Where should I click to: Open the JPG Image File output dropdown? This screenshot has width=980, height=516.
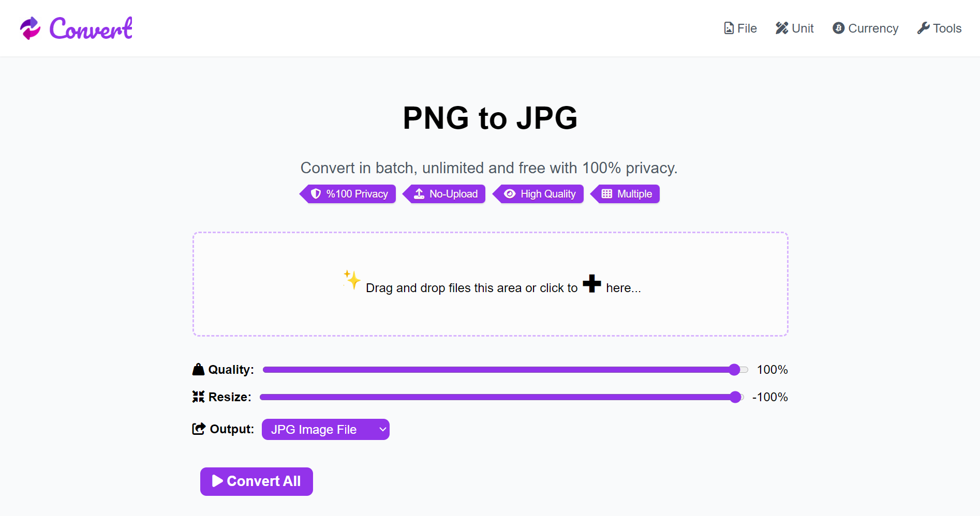[325, 429]
